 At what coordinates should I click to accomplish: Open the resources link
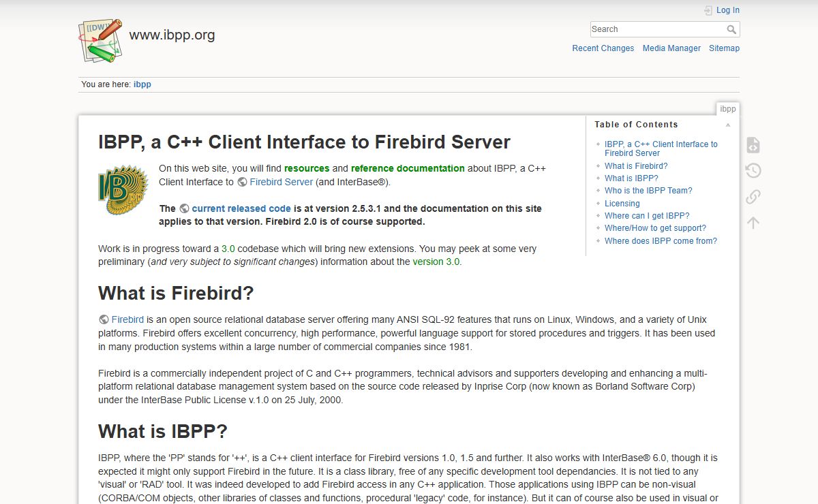tap(307, 168)
